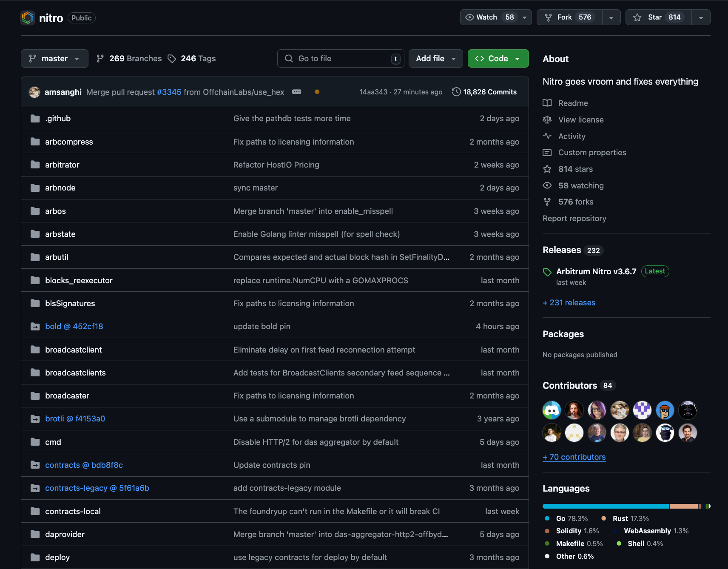Click the Go language color dot
Image resolution: width=728 pixels, height=569 pixels.
click(x=547, y=518)
